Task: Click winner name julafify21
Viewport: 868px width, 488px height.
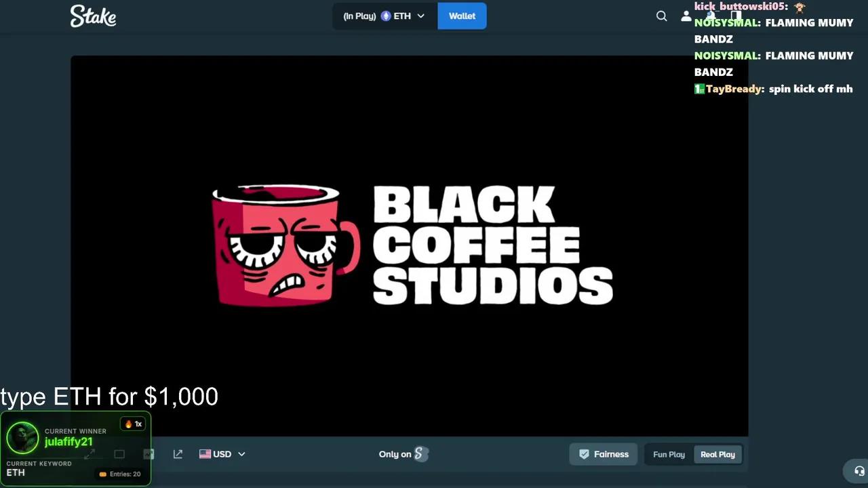Action: coord(68,442)
